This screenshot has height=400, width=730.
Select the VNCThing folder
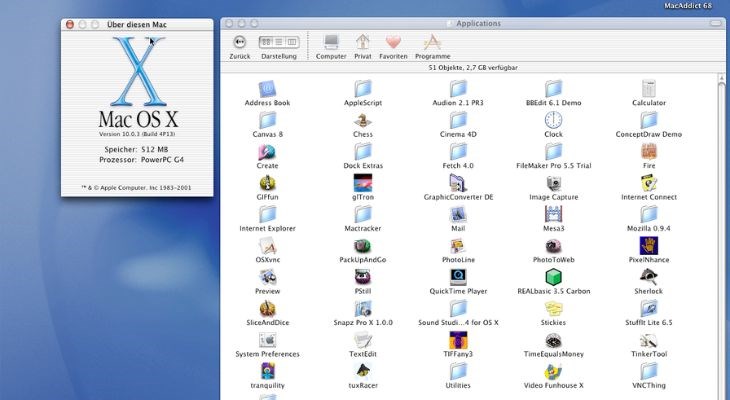(649, 372)
